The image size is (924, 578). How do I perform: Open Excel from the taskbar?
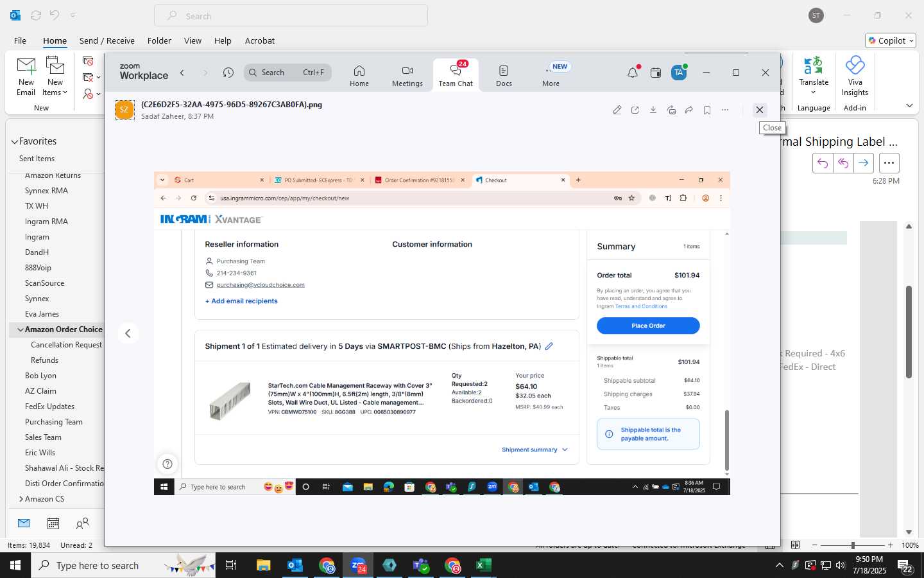point(484,565)
